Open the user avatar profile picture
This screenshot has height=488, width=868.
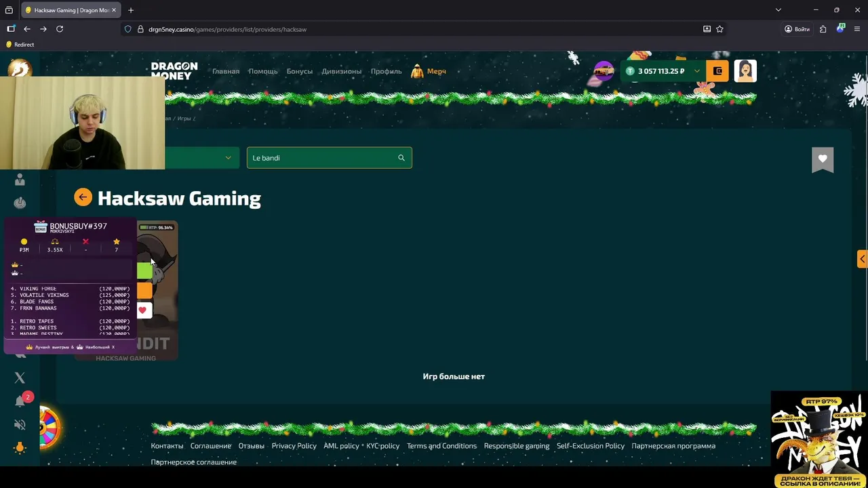click(x=745, y=71)
